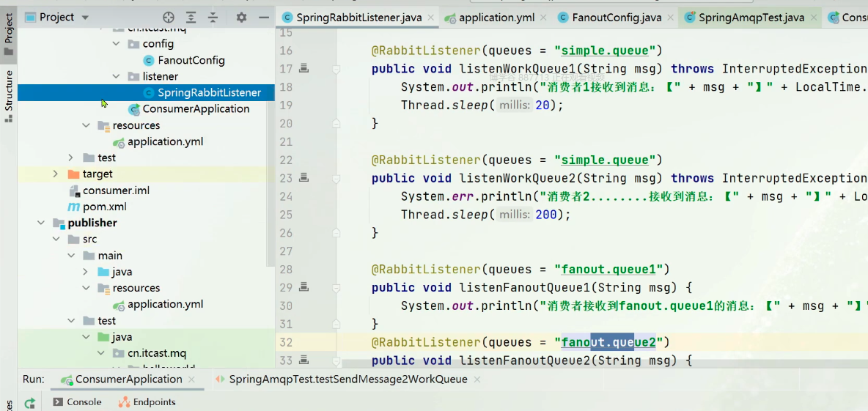Image resolution: width=868 pixels, height=411 pixels.
Task: Collapse consumer resources folder
Action: pos(86,125)
